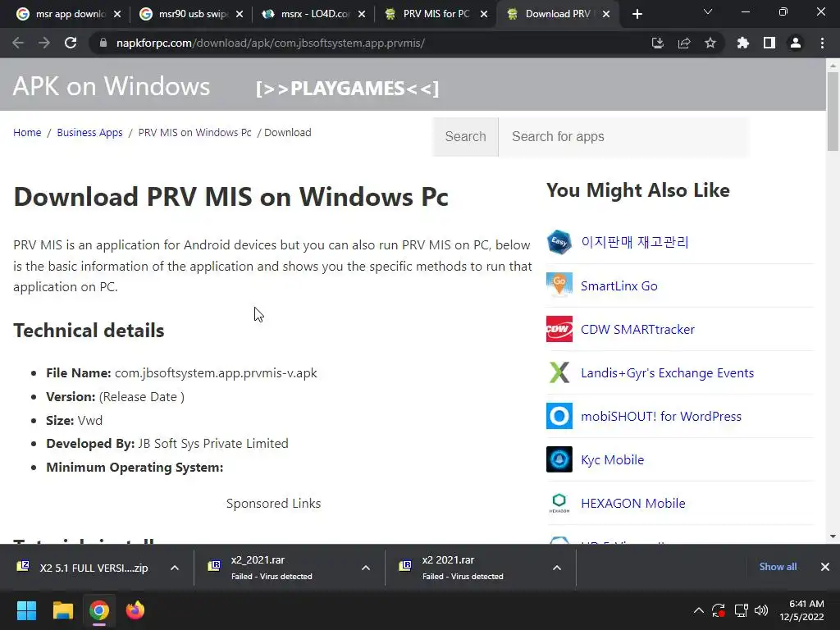This screenshot has height=630, width=840.
Task: Click the CDW app icon
Action: tap(559, 329)
